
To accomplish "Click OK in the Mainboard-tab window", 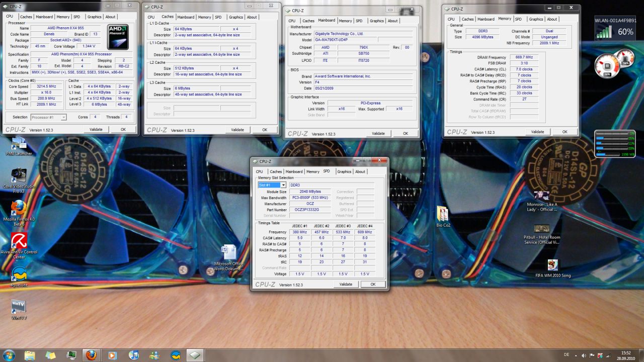I will (x=406, y=133).
